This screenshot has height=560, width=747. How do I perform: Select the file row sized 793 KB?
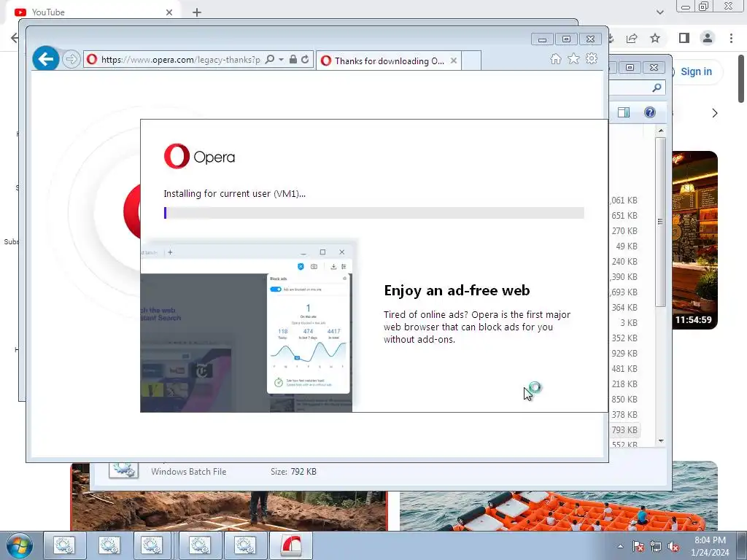(x=624, y=429)
